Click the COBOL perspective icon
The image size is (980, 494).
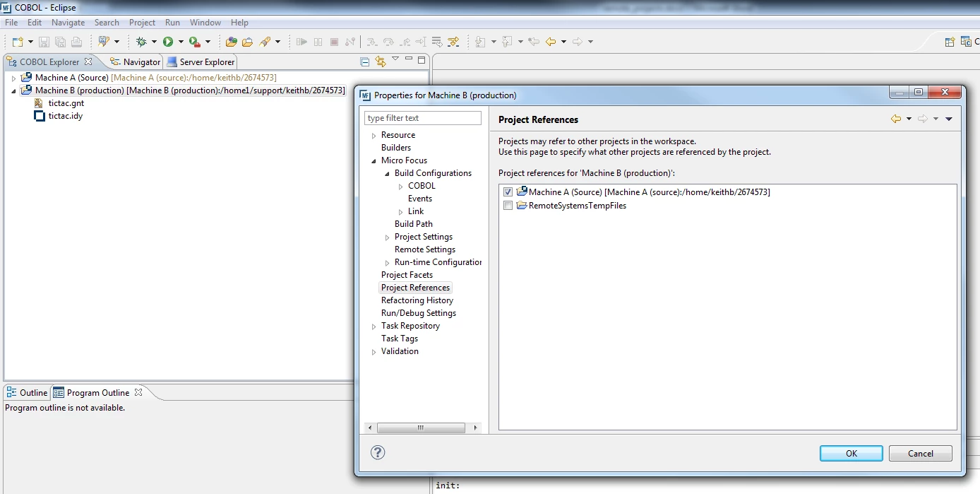click(x=967, y=42)
